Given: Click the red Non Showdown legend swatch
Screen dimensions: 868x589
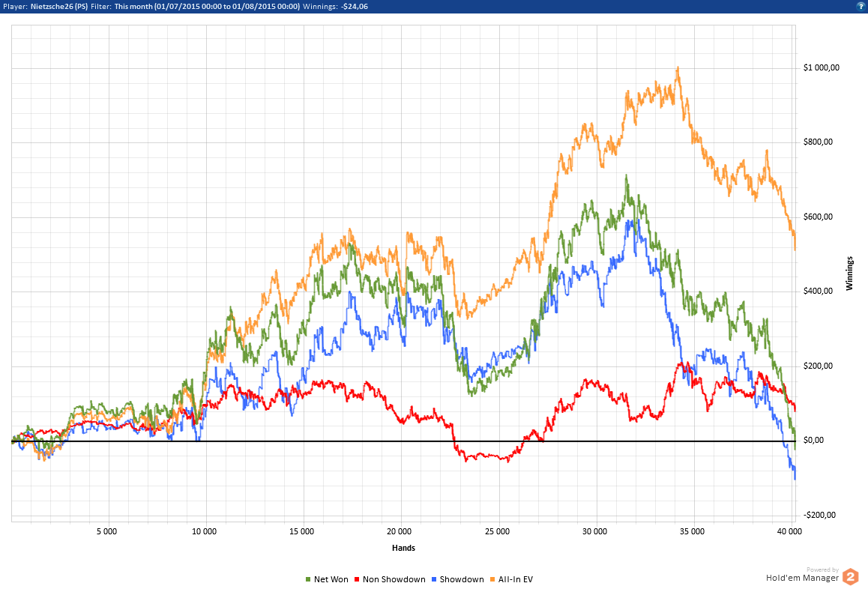Looking at the screenshot, I should pos(357,579).
